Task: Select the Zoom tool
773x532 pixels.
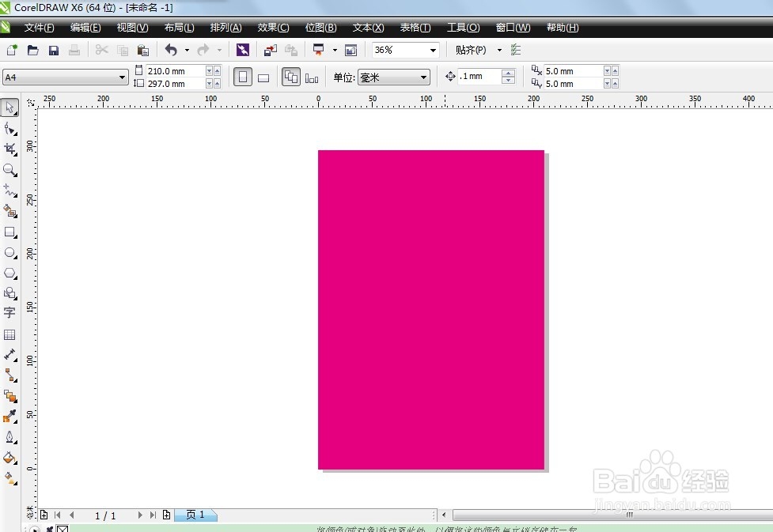Action: 10,170
